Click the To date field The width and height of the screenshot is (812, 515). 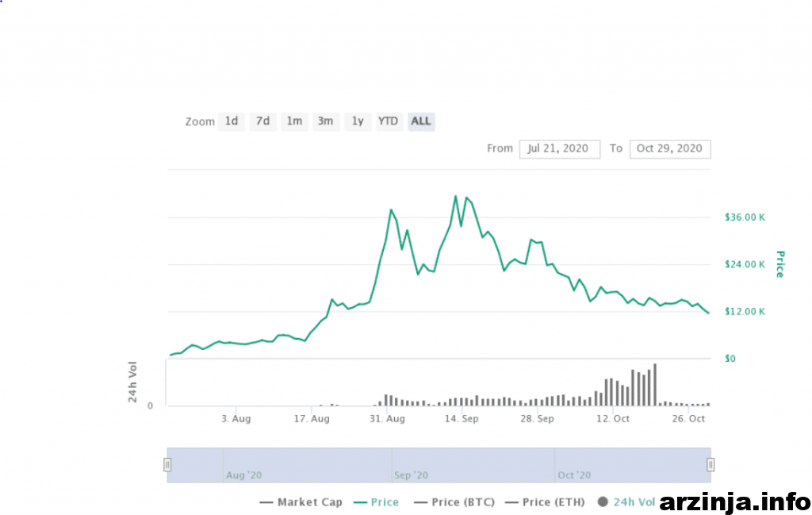670,148
